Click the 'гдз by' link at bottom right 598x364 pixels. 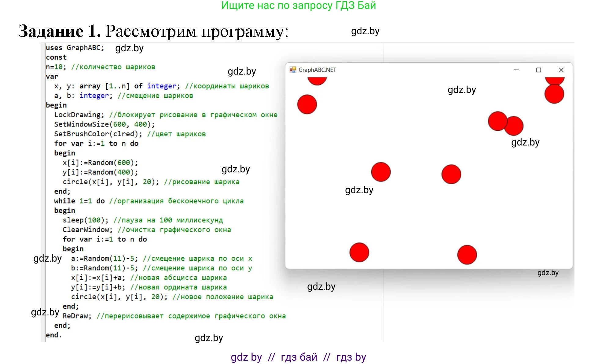351,357
